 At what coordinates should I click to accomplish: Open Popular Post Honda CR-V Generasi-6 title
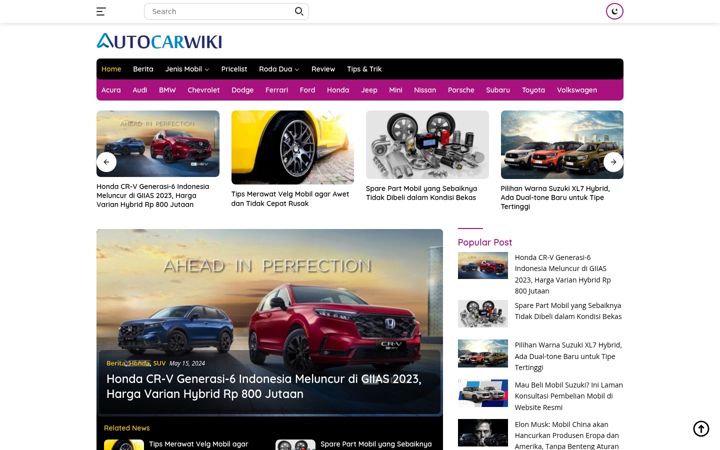pyautogui.click(x=562, y=274)
